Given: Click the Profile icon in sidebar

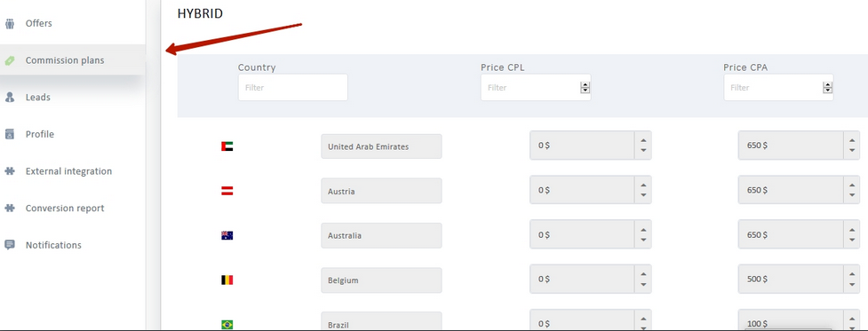Looking at the screenshot, I should click(10, 134).
